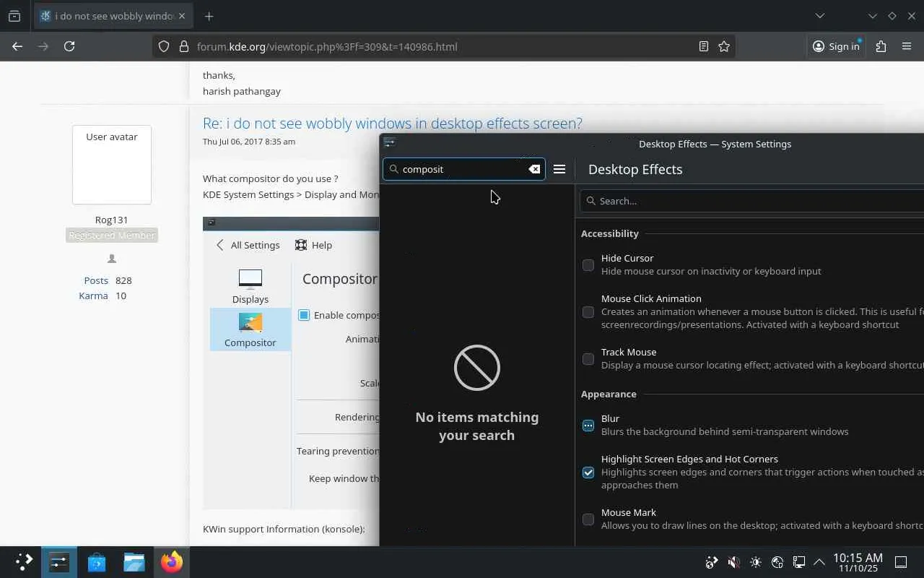Show hidden system tray icons
The image size is (924, 578).
(819, 562)
